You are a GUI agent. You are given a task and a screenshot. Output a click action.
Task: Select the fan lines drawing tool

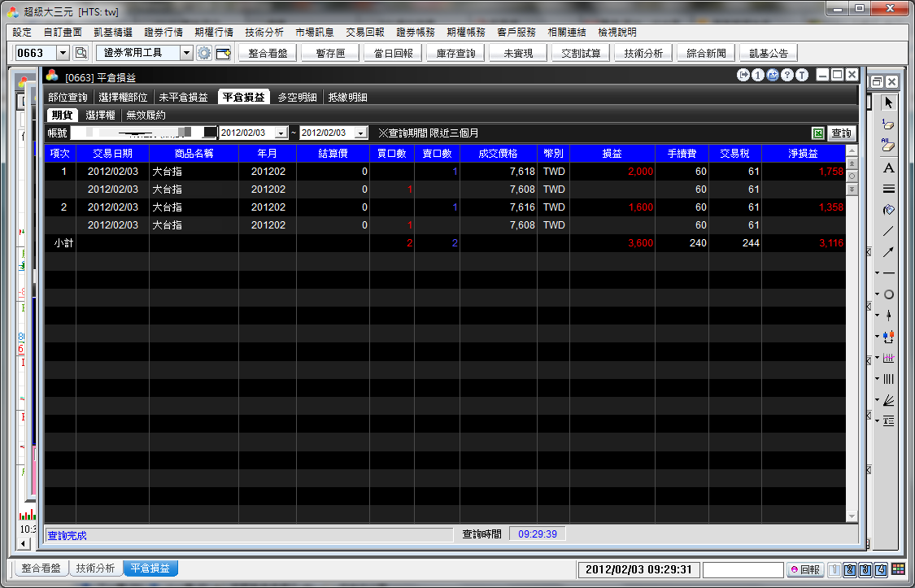(x=889, y=400)
